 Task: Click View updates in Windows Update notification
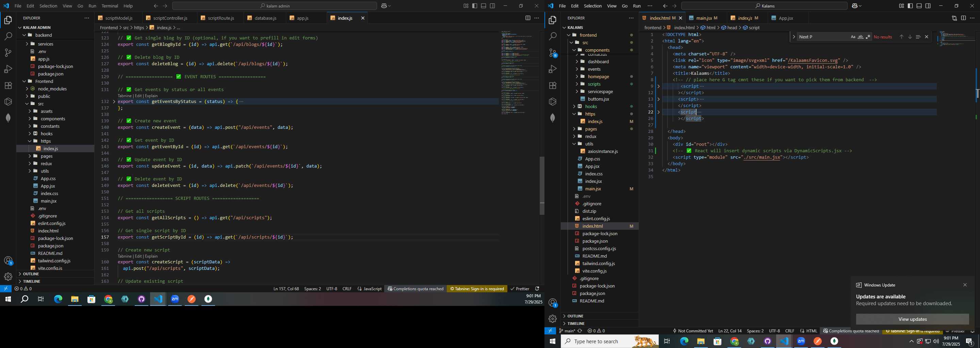tap(912, 319)
